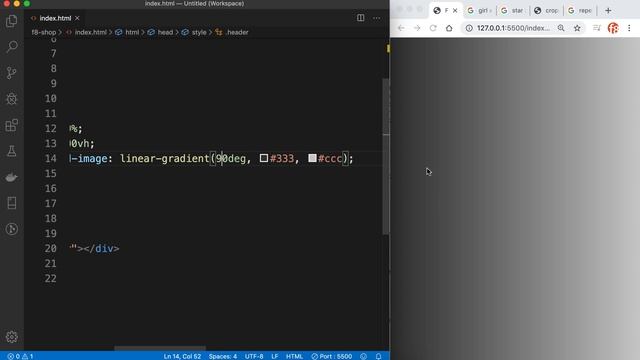The width and height of the screenshot is (640, 360).
Task: Open the Search view in activity bar
Action: pyautogui.click(x=12, y=47)
